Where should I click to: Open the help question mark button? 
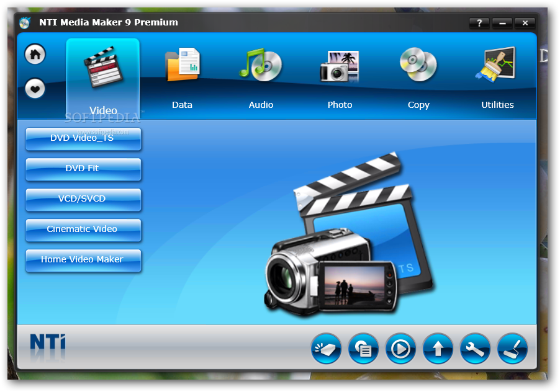(x=479, y=23)
